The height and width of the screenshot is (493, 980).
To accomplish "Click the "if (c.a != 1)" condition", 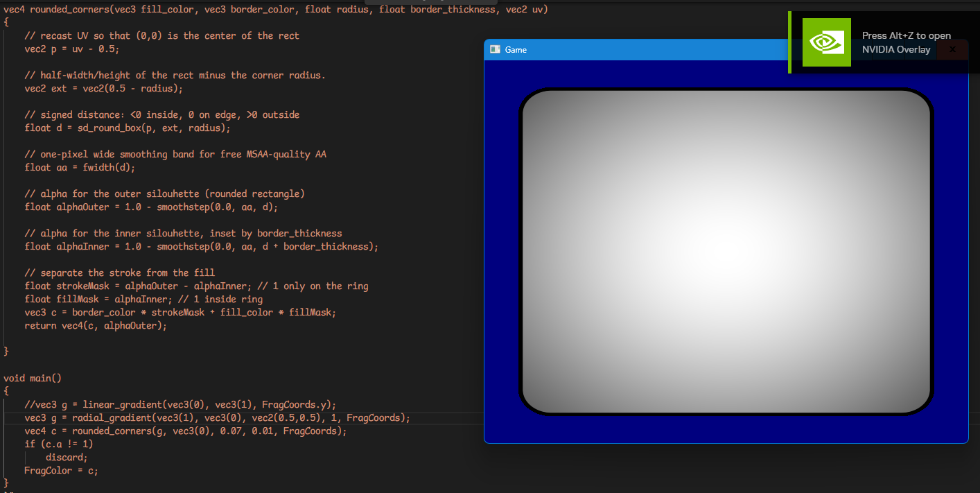I will click(59, 444).
